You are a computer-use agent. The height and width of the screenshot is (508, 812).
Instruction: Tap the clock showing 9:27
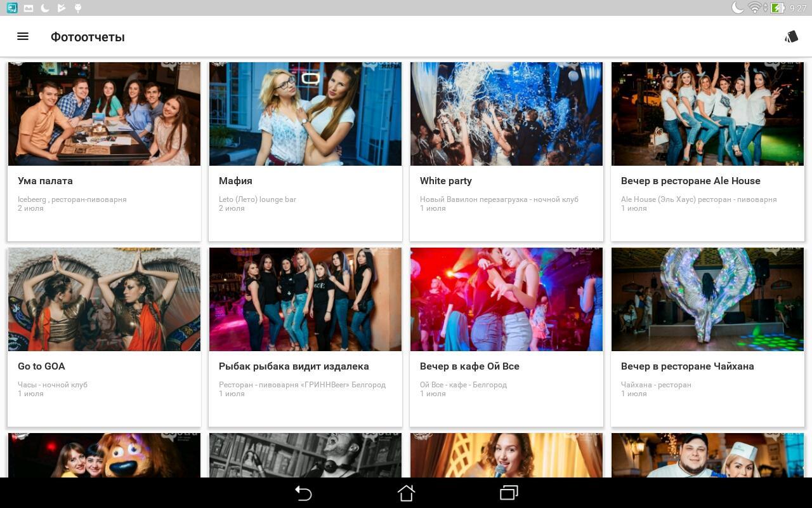[797, 8]
